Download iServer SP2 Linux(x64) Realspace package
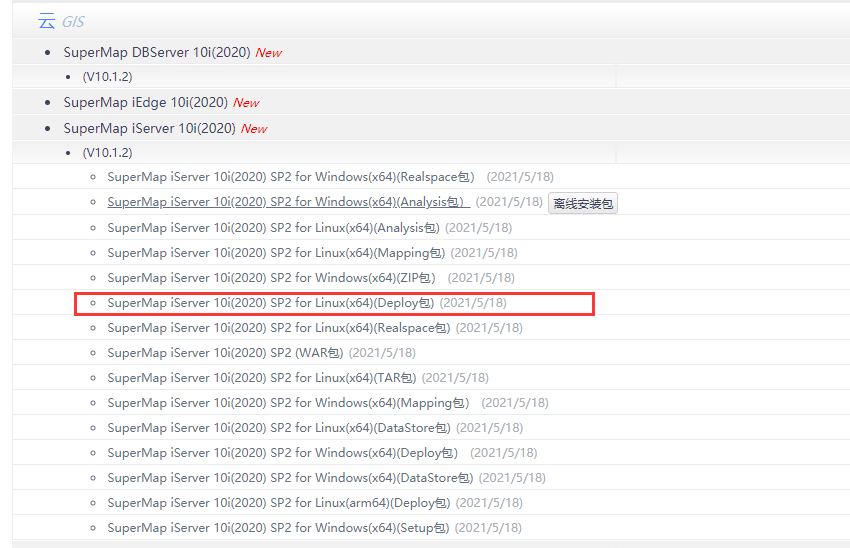Image resolution: width=850 pixels, height=548 pixels. pyautogui.click(x=279, y=328)
